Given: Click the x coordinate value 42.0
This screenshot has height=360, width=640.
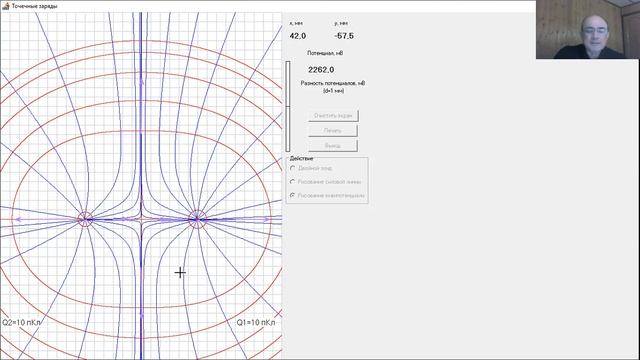Looking at the screenshot, I should click(298, 36).
